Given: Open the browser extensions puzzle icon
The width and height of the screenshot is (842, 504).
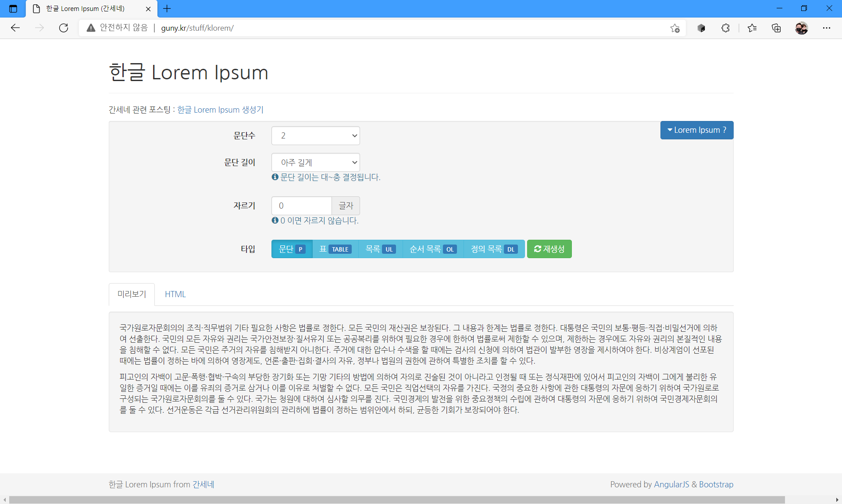Looking at the screenshot, I should click(x=725, y=28).
